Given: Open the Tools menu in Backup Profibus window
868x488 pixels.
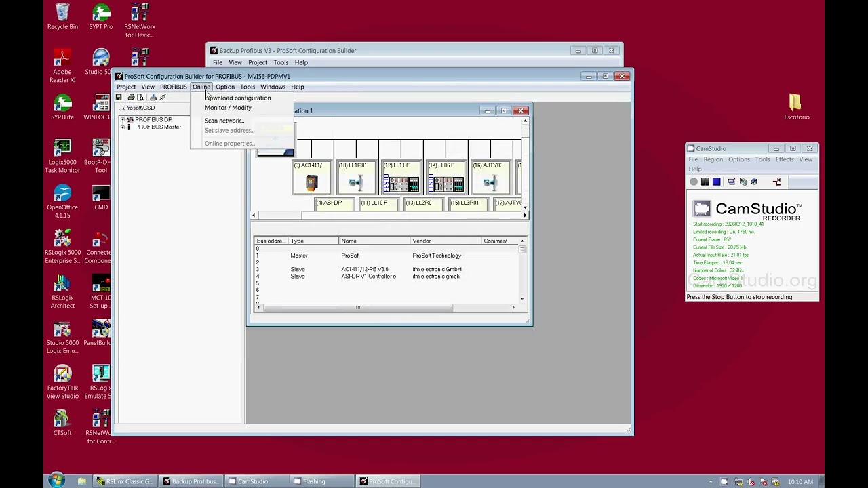Looking at the screenshot, I should coord(281,62).
